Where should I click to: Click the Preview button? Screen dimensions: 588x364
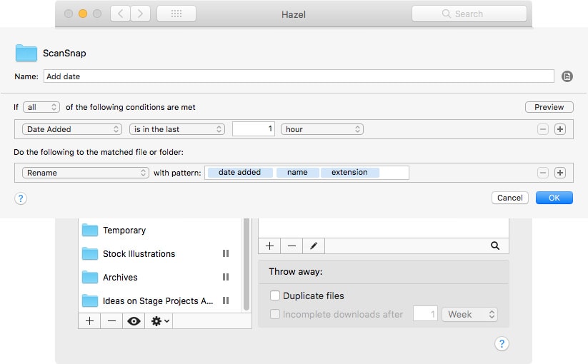[x=549, y=107]
